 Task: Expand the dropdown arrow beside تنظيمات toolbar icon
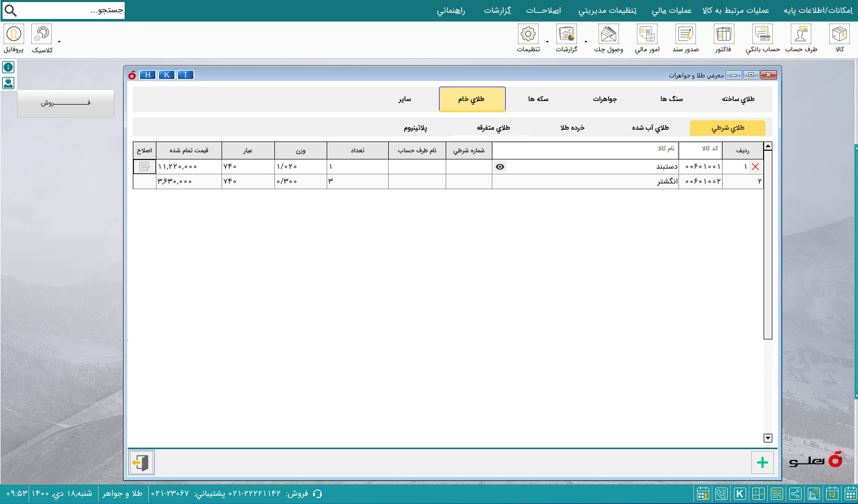point(547,42)
